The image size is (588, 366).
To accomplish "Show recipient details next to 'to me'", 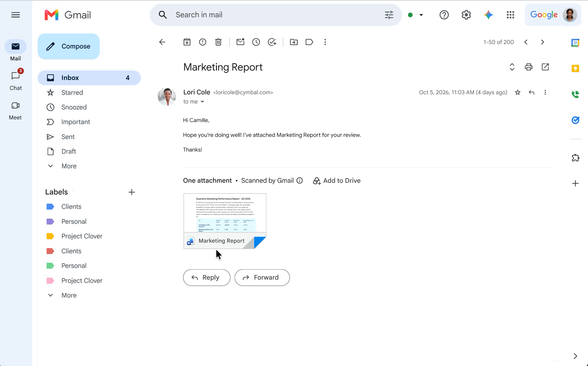I will click(202, 102).
